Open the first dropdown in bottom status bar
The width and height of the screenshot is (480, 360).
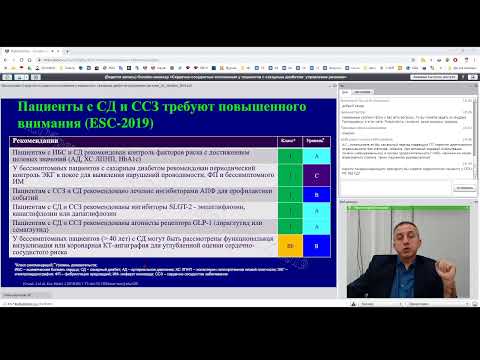(x=381, y=304)
